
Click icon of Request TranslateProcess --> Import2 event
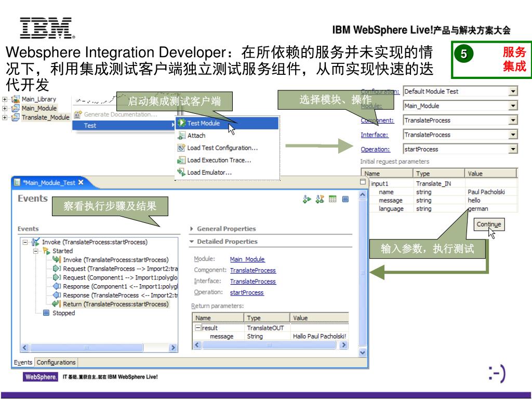(57, 269)
